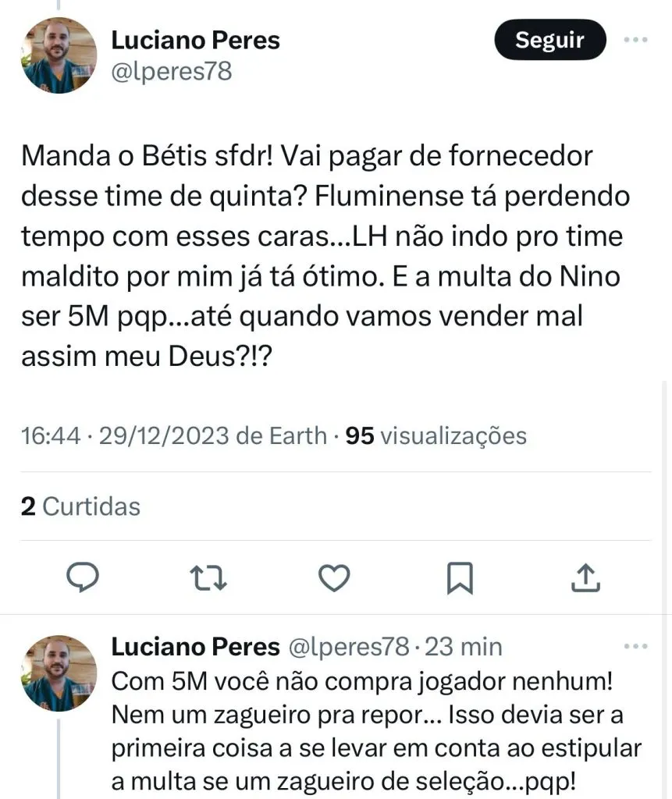Open the @lperes78 handle under the name

point(172,71)
